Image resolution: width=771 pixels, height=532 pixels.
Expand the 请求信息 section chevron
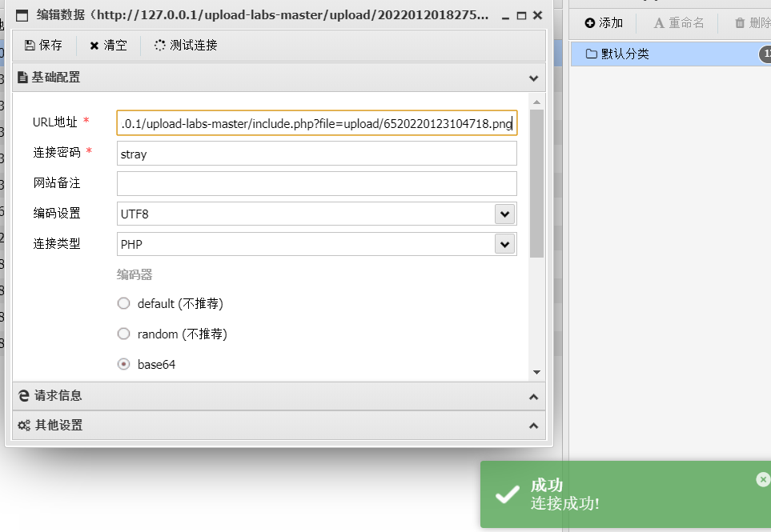(x=533, y=397)
